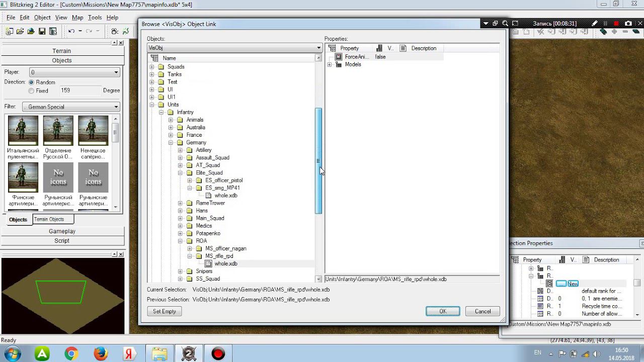Click the pencil draw icon in recorder bar

(595, 24)
